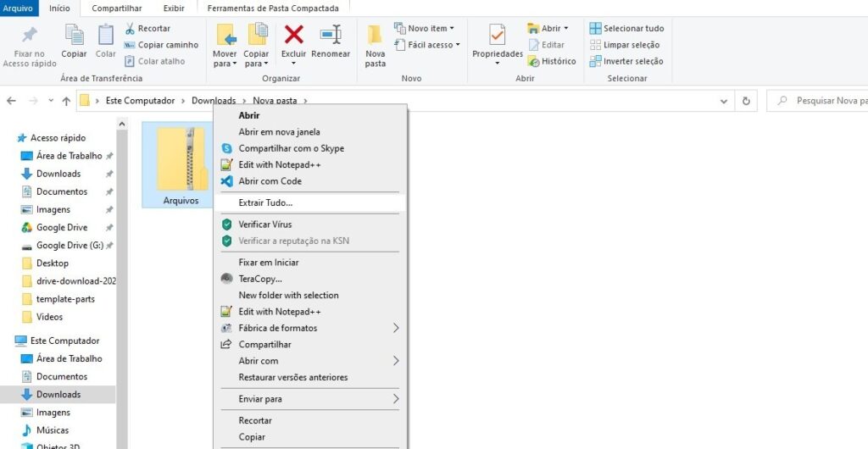Open the Novo item dropdown
This screenshot has width=868, height=449.
point(424,28)
